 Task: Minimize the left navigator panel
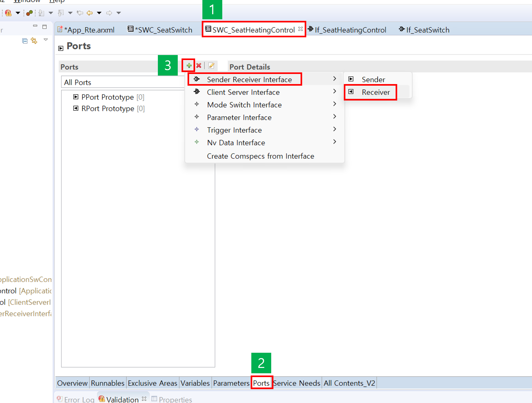(x=35, y=26)
